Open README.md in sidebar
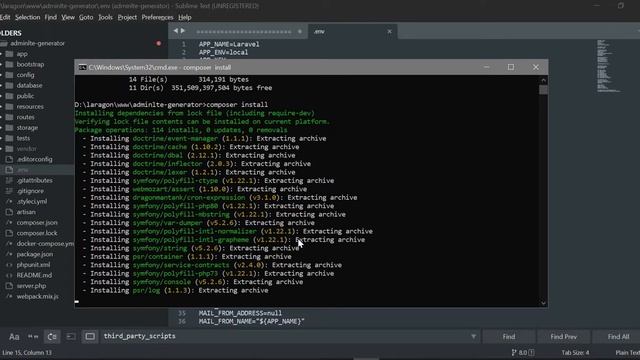This screenshot has width=640, height=360. click(34, 276)
